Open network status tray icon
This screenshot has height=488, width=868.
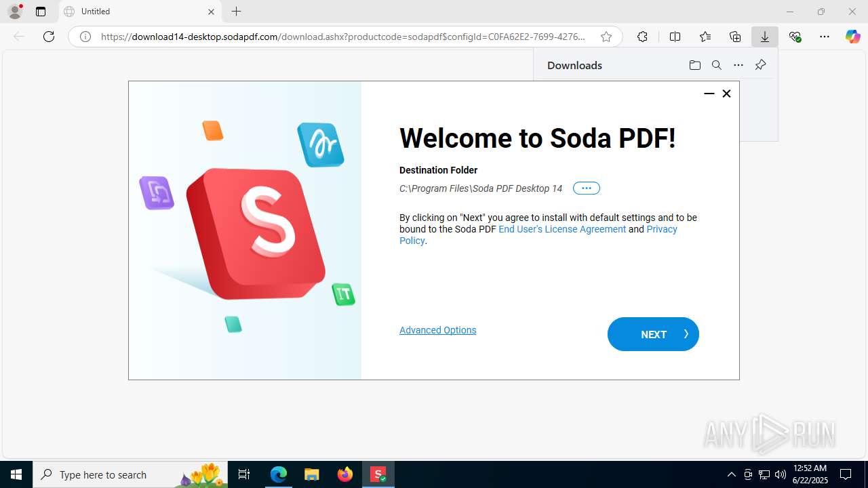[764, 474]
